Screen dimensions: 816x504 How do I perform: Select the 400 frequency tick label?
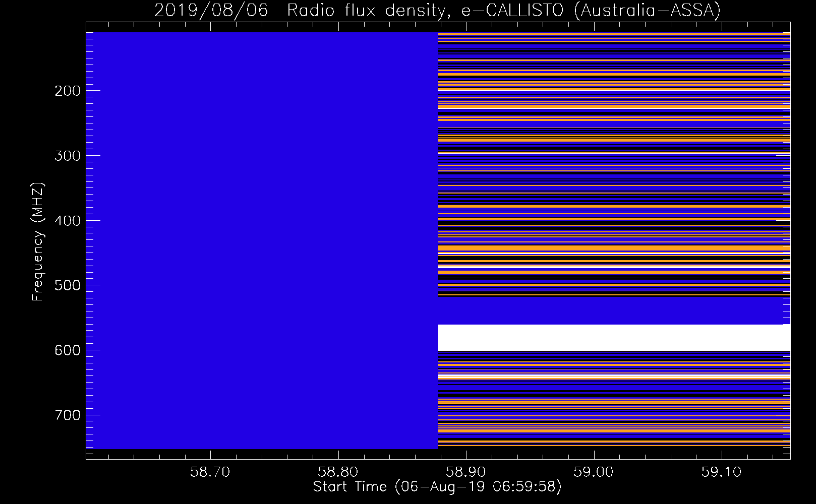pyautogui.click(x=67, y=221)
